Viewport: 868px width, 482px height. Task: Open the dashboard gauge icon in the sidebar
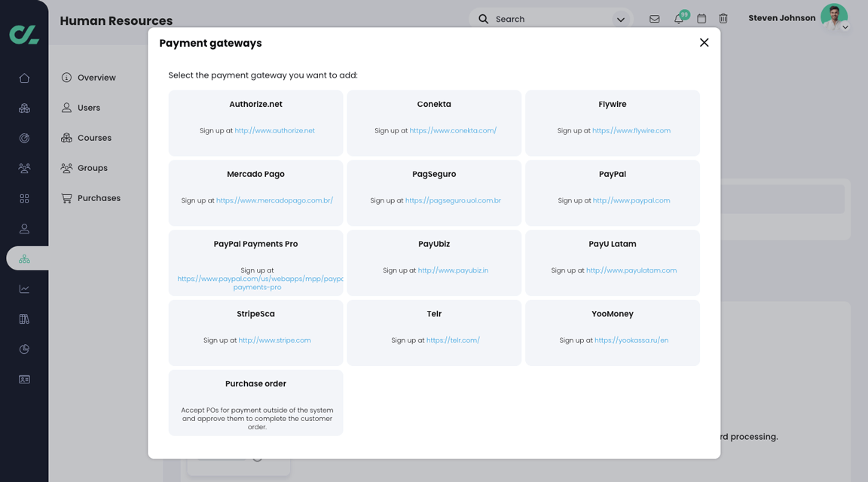pos(24,138)
